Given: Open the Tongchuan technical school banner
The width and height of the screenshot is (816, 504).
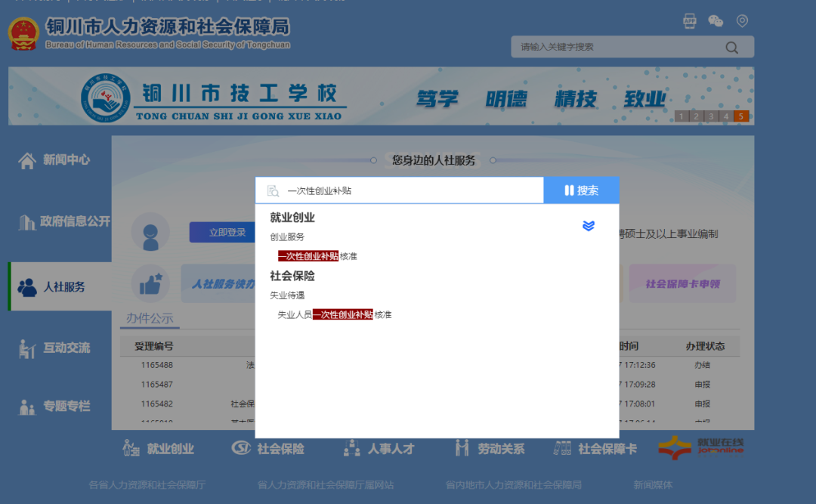Looking at the screenshot, I should 381,96.
